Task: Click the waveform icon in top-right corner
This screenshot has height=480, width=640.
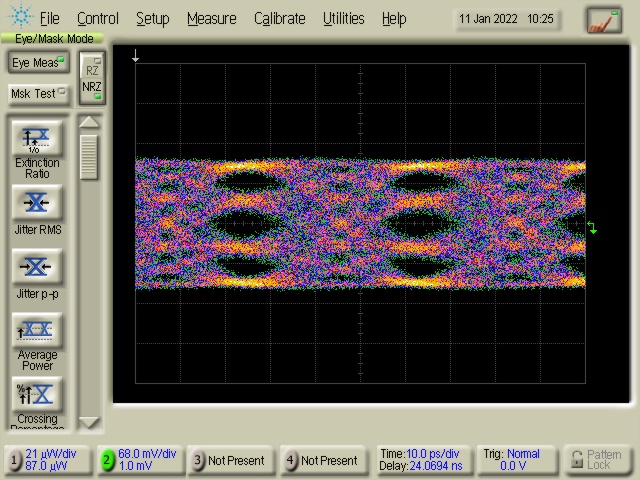Action: point(603,19)
